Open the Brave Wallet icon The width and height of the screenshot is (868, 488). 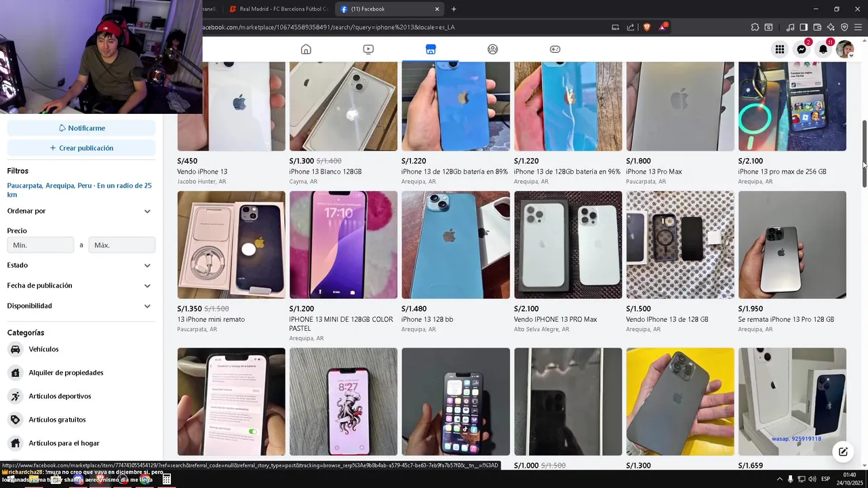tap(817, 27)
